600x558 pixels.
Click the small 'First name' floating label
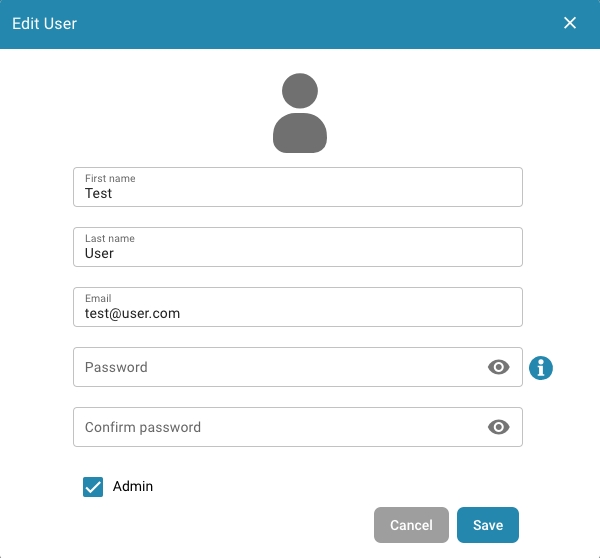pos(110,179)
